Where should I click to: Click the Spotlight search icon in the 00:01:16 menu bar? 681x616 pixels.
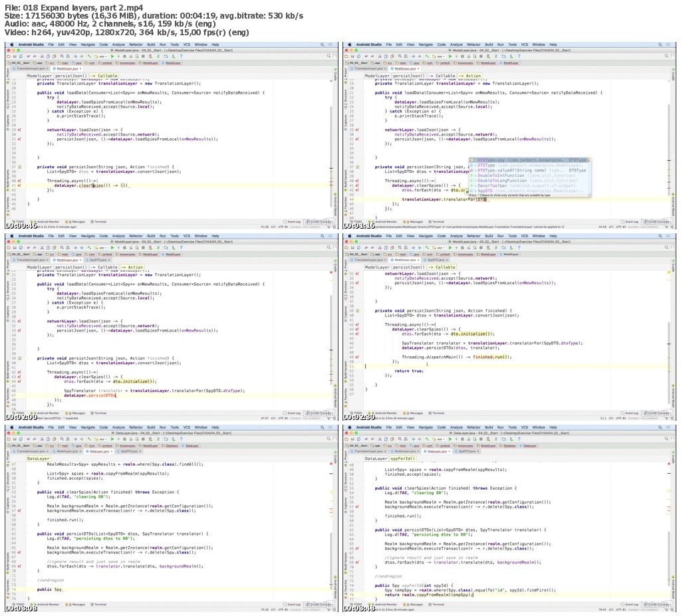click(660, 45)
